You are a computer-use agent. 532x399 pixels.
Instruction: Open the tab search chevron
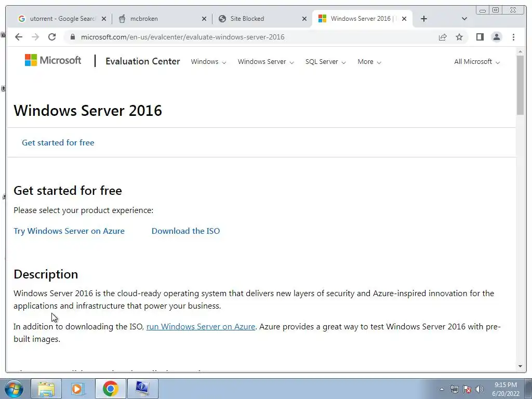(464, 19)
